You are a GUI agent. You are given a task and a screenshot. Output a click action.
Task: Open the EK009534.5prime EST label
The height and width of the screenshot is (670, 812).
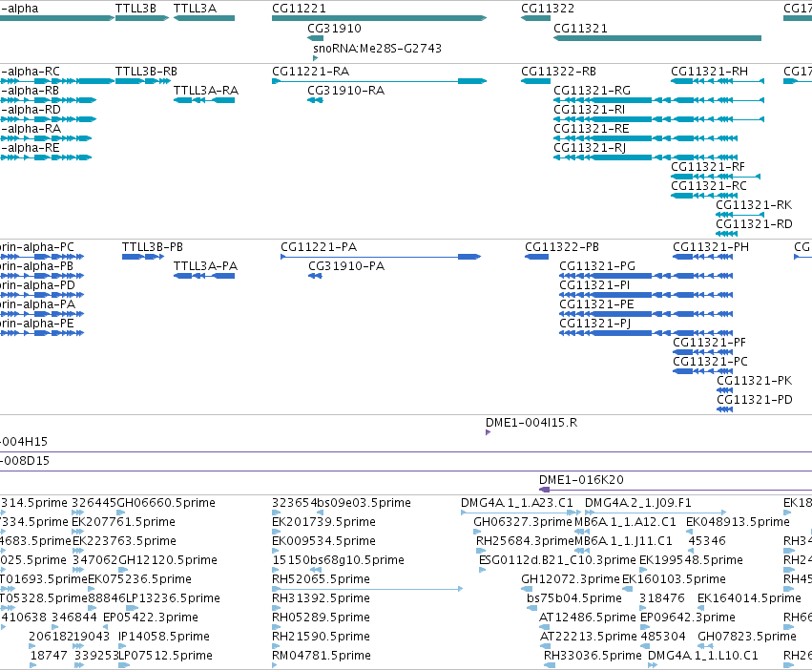[323, 541]
